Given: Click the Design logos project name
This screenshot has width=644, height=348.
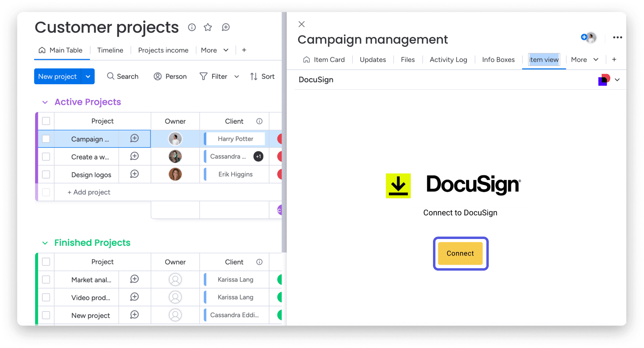Looking at the screenshot, I should click(x=91, y=175).
